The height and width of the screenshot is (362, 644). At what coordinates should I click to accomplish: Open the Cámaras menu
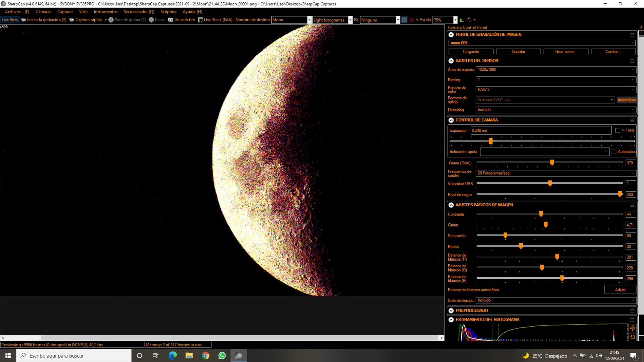(x=43, y=12)
